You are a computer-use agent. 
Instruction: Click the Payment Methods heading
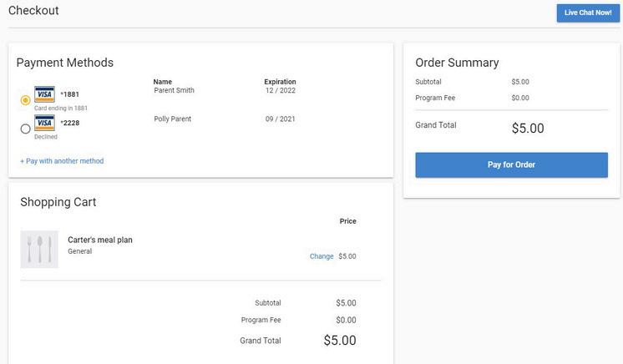click(65, 63)
